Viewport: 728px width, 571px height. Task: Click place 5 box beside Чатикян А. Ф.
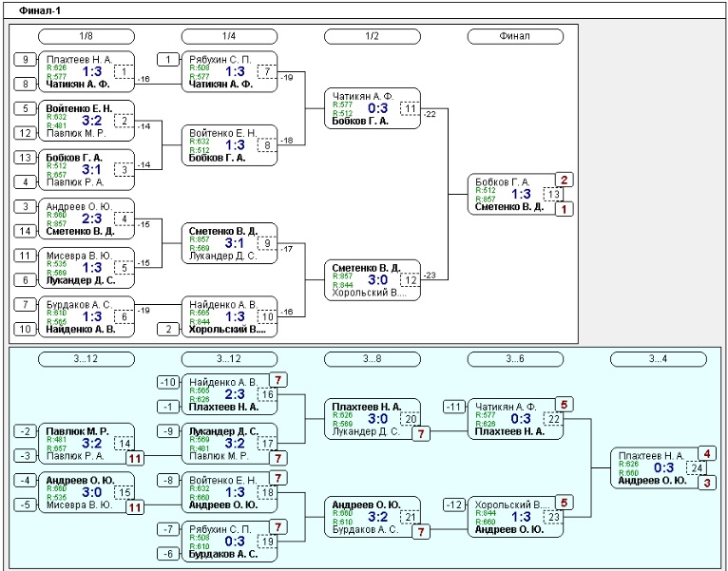point(565,405)
